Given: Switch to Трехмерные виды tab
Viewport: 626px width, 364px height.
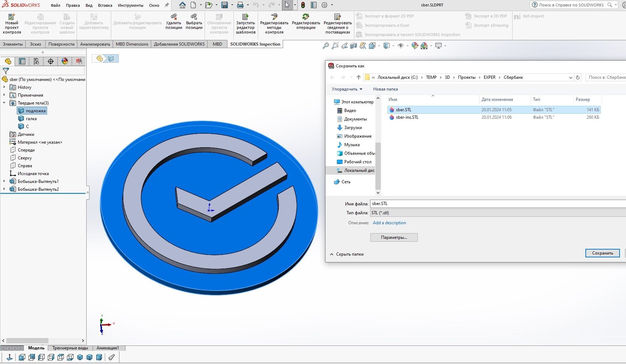Looking at the screenshot, I should pyautogui.click(x=70, y=348).
